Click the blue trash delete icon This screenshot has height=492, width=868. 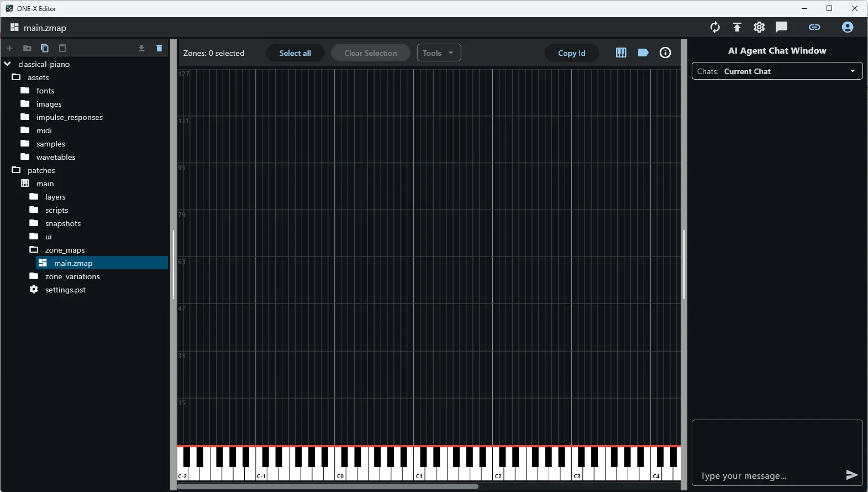[159, 48]
